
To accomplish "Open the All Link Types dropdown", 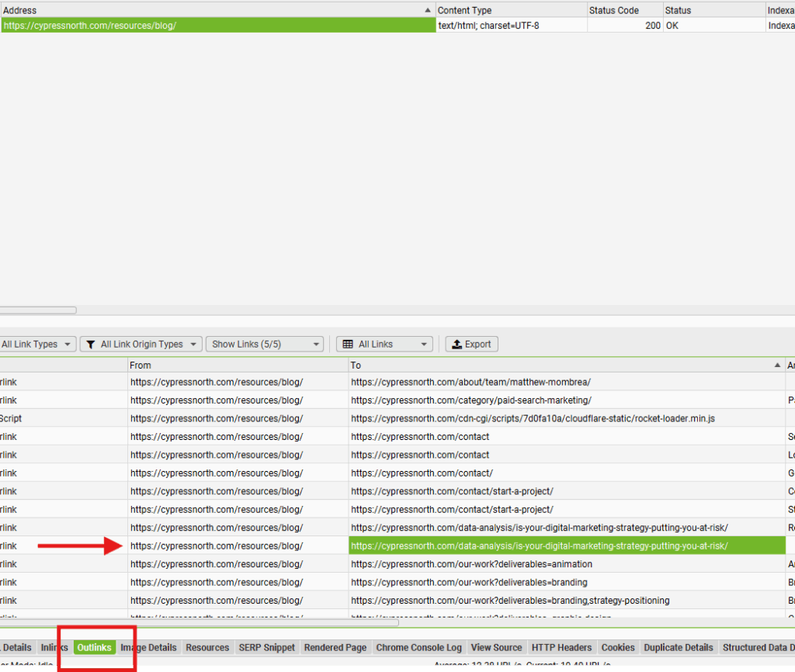I will tap(37, 344).
